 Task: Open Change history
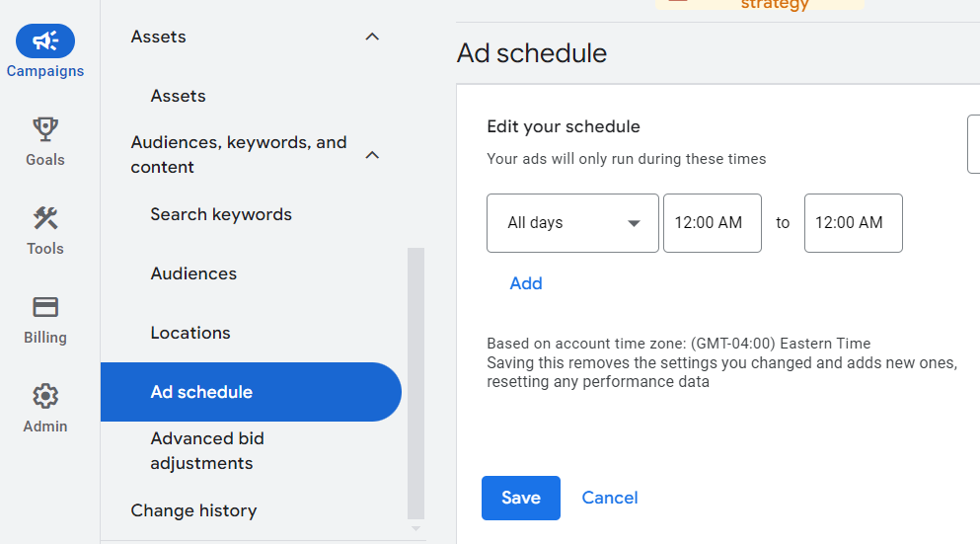coord(193,510)
